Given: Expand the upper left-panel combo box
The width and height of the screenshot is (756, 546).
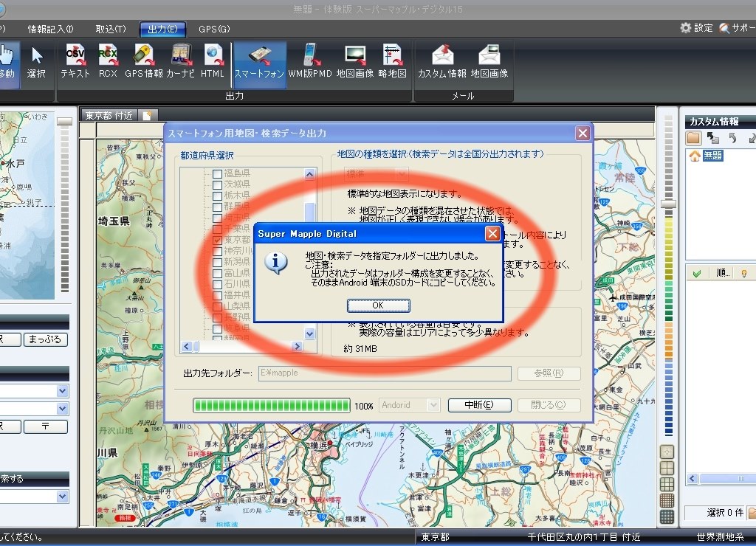Looking at the screenshot, I should (x=62, y=391).
